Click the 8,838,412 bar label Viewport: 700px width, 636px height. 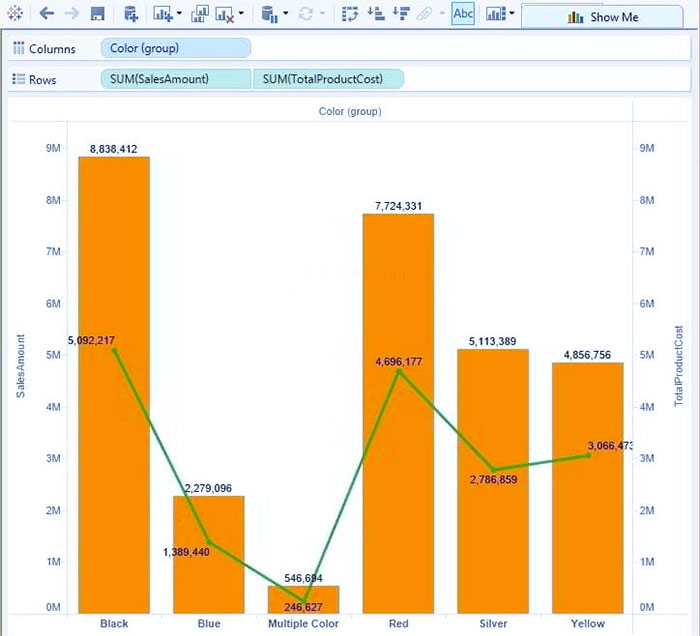(113, 149)
